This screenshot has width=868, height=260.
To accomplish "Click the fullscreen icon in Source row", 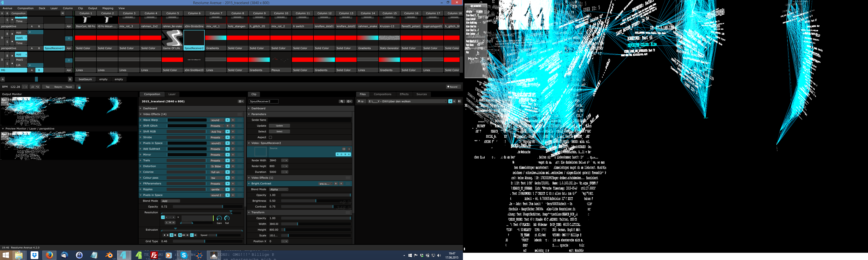I will point(344,149).
